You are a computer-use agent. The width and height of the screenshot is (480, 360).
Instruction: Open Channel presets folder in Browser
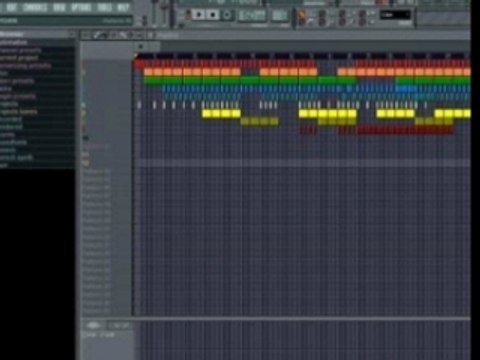coord(21,51)
